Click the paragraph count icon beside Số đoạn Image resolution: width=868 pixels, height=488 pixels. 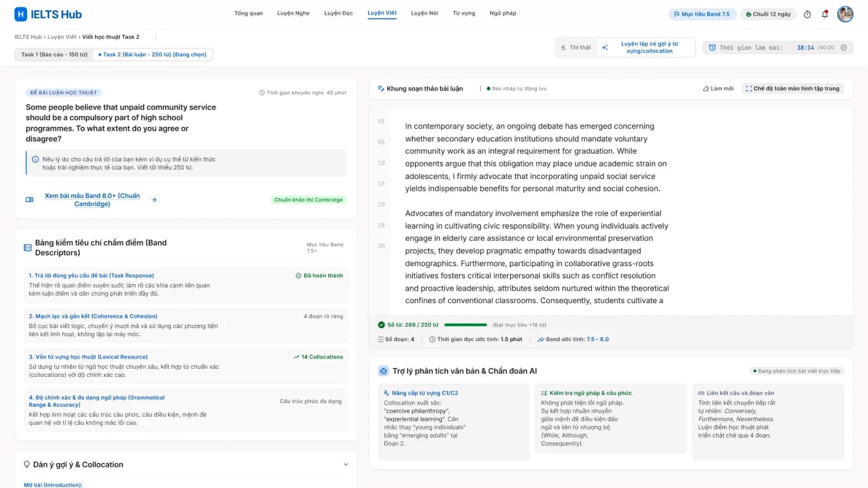pyautogui.click(x=381, y=339)
